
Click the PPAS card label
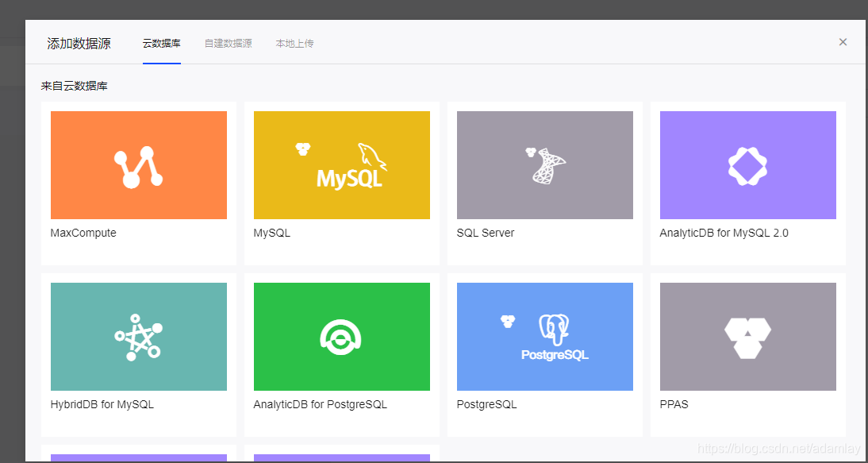point(674,405)
